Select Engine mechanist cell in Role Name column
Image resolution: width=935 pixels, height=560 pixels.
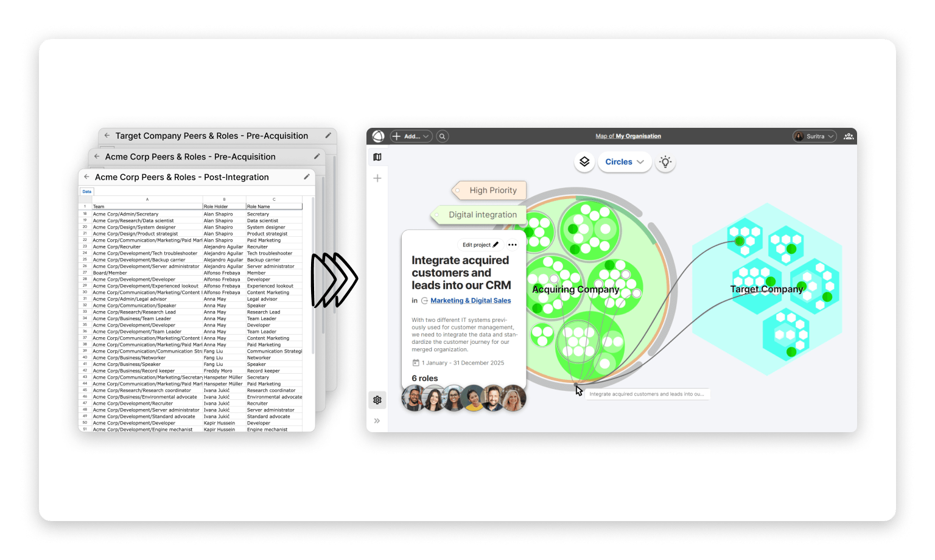[x=274, y=429]
